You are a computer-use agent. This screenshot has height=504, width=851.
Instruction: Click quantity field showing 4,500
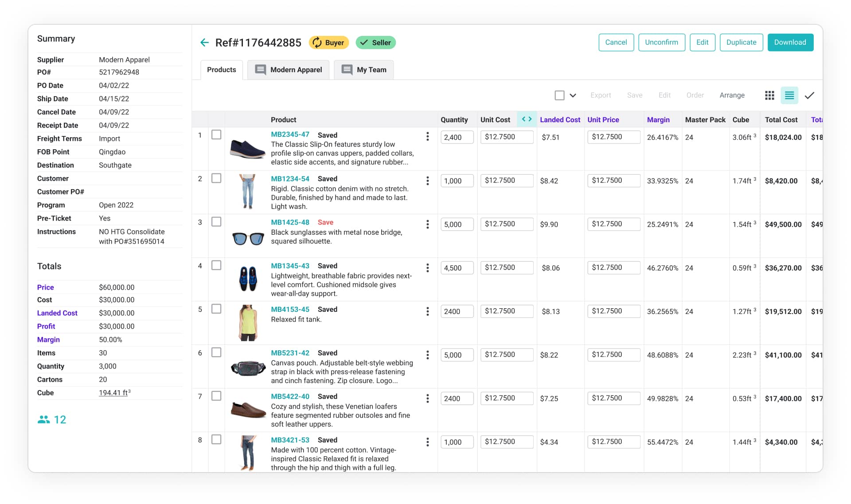457,268
